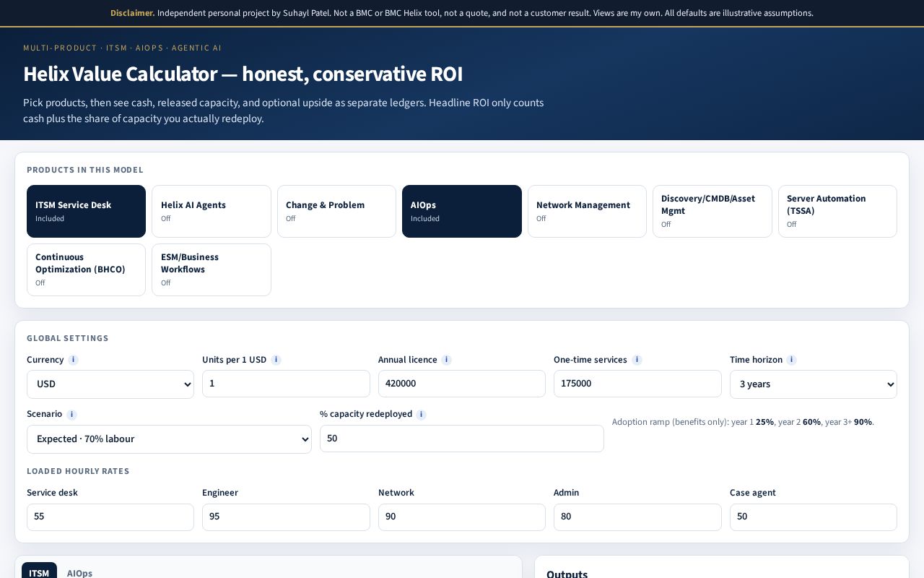Edit the Case agent hourly rate
924x578 pixels.
[x=814, y=517]
